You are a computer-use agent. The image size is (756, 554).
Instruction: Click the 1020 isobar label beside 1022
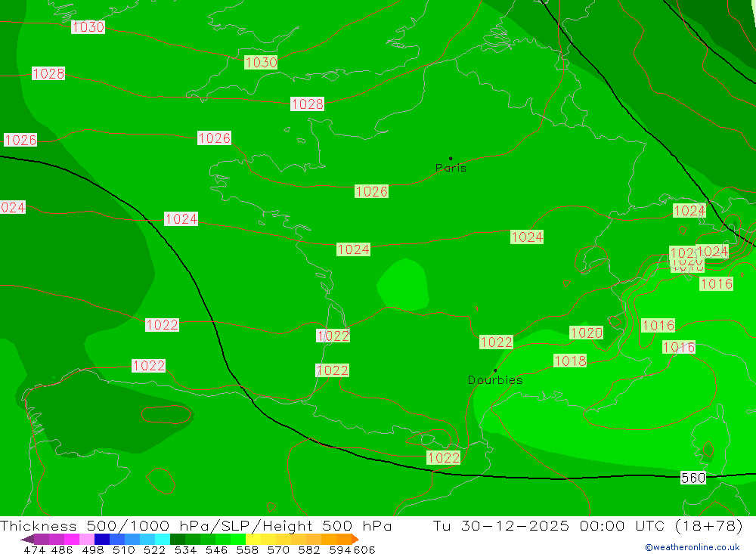click(586, 333)
